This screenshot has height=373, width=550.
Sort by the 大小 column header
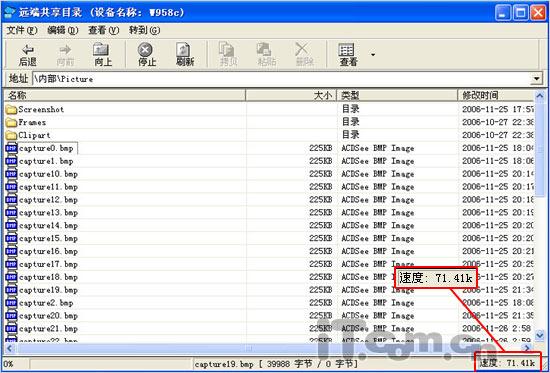click(291, 95)
